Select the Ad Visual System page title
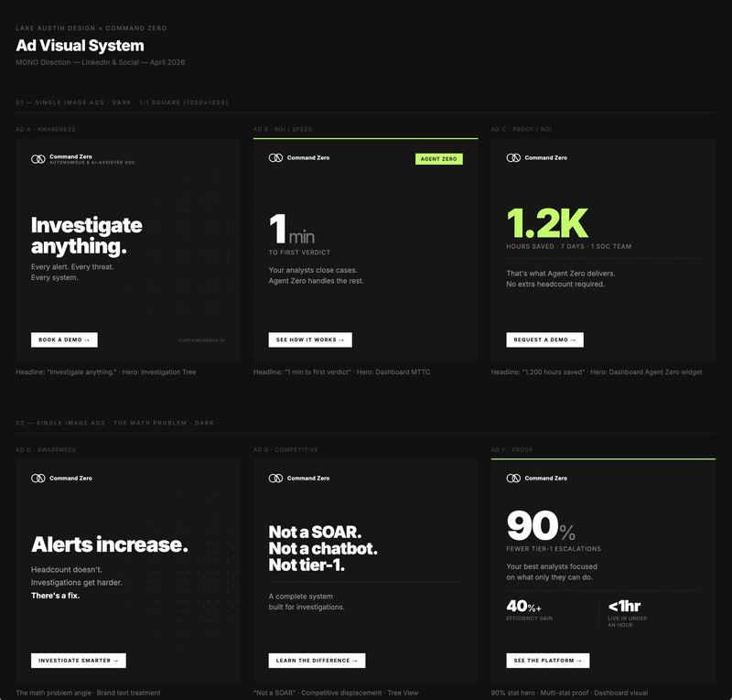Image resolution: width=732 pixels, height=700 pixels. click(80, 46)
